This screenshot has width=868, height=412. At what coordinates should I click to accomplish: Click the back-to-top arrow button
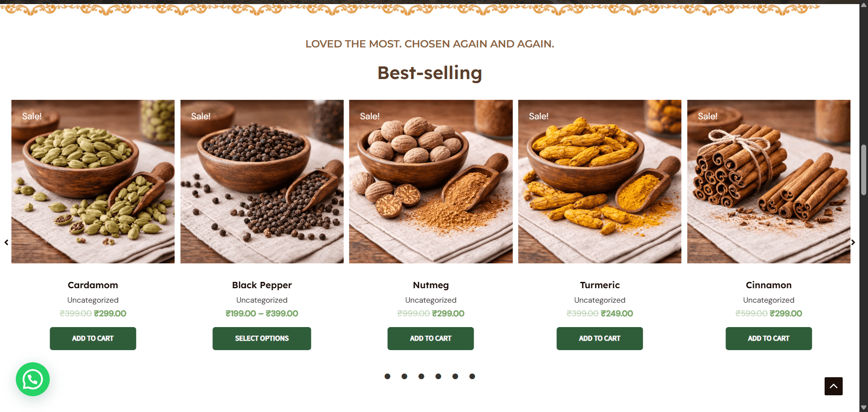(x=833, y=386)
